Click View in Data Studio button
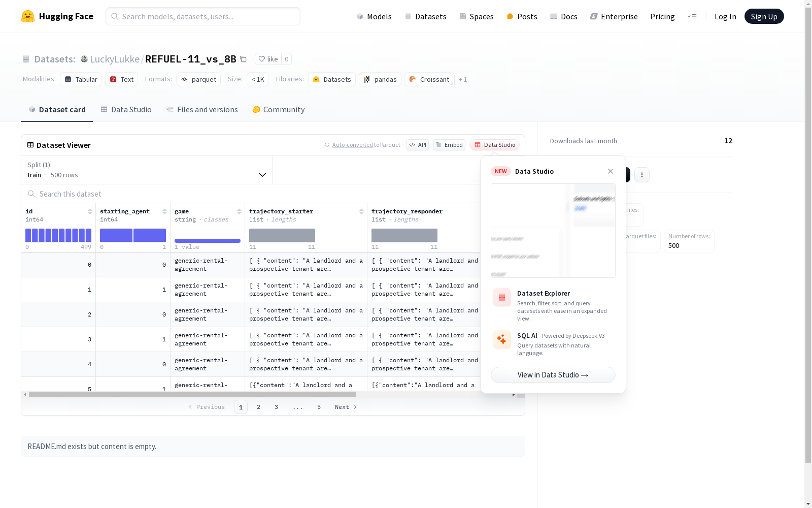This screenshot has width=812, height=508. pos(553,375)
